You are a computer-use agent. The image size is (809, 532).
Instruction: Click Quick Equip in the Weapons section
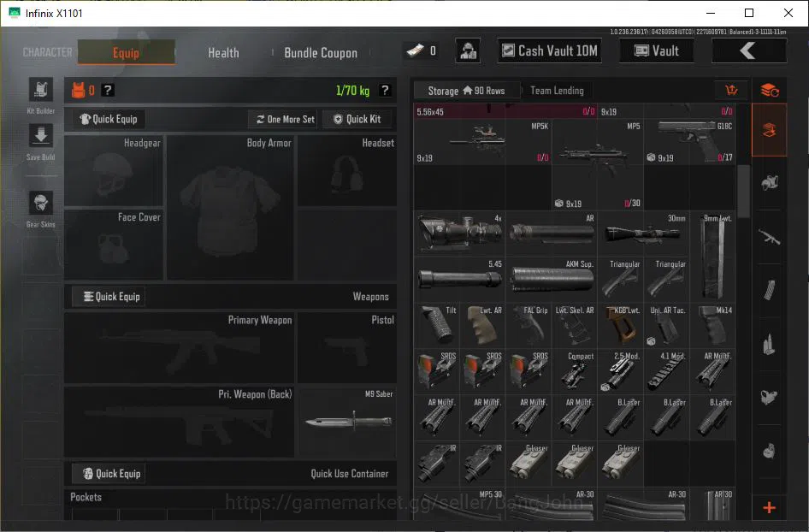[109, 297]
